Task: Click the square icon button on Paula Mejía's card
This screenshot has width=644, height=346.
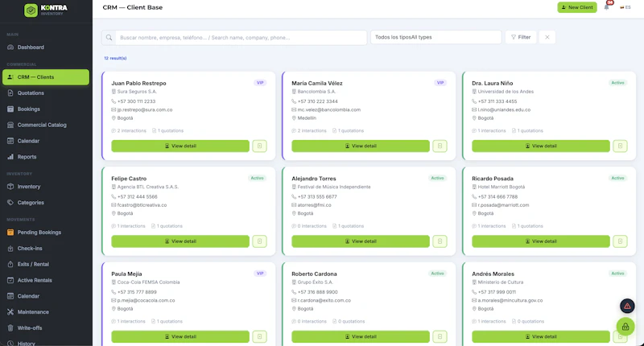Action: [259, 336]
